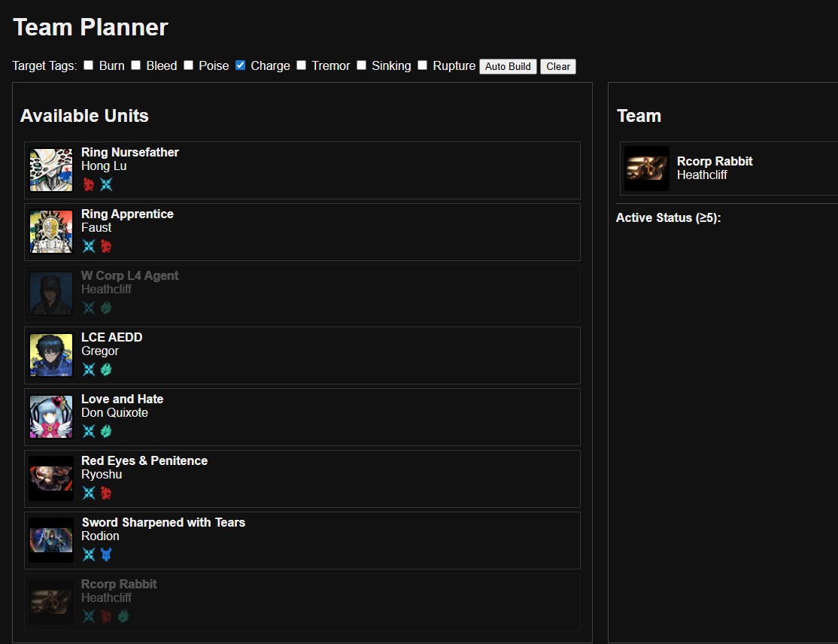The width and height of the screenshot is (838, 644).
Task: Click the 'Team' panel heading
Action: [x=639, y=115]
